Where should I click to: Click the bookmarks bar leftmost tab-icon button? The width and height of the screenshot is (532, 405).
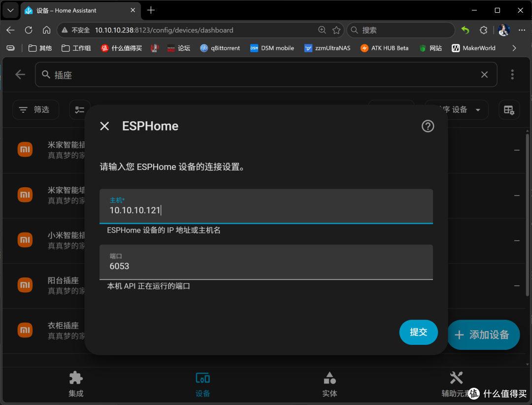(11, 48)
